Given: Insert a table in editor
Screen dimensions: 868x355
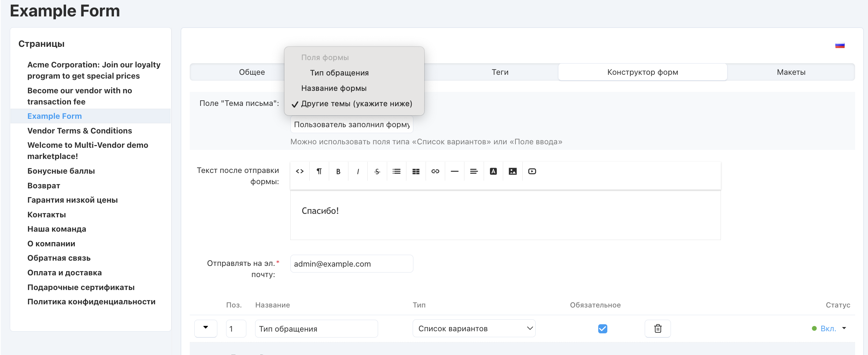Looking at the screenshot, I should coord(416,171).
